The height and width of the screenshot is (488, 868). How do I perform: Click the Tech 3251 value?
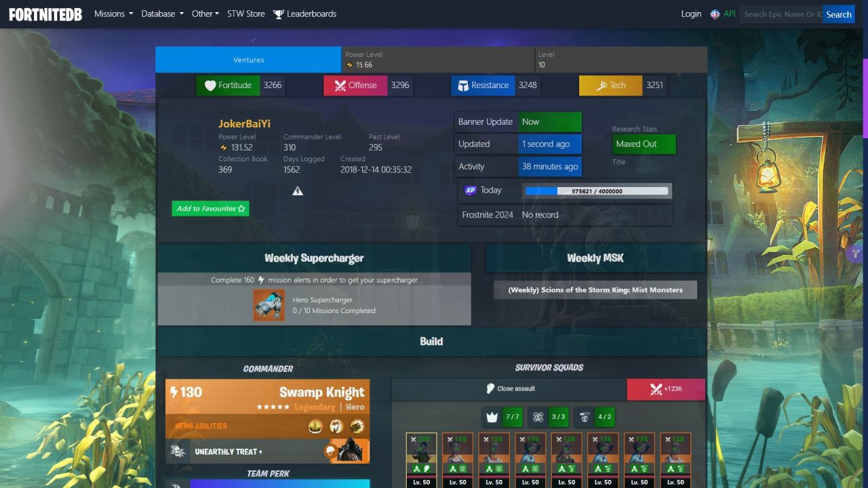(655, 85)
